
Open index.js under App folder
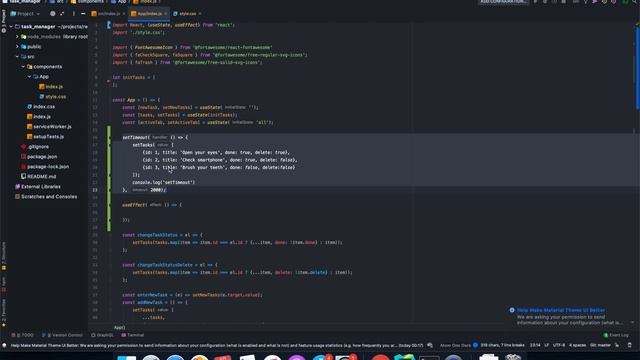51,87
